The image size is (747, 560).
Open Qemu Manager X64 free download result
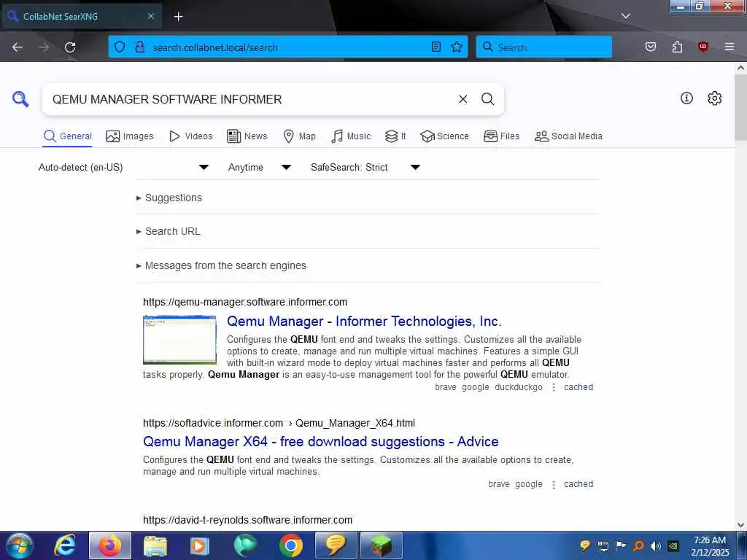[x=321, y=441]
